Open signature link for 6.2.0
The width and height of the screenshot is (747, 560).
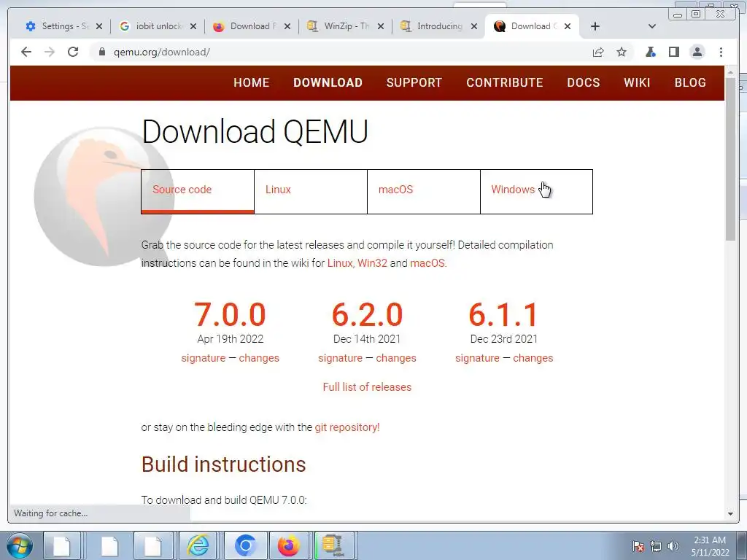(x=340, y=358)
